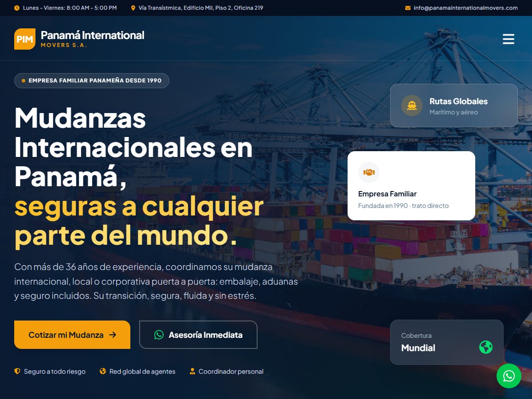Click the envelope icon beside email
This screenshot has height=399, width=532.
pos(408,8)
